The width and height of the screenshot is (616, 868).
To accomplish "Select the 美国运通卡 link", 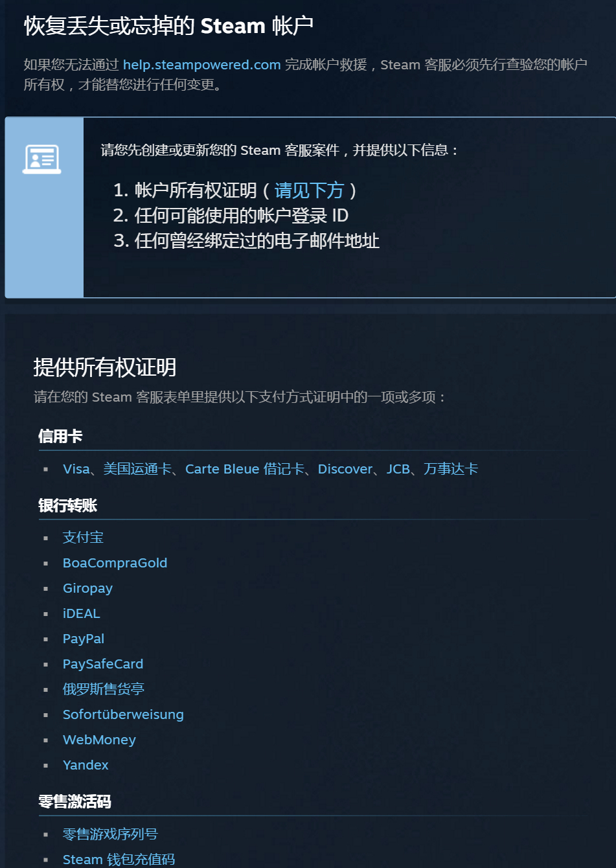I will click(x=137, y=469).
